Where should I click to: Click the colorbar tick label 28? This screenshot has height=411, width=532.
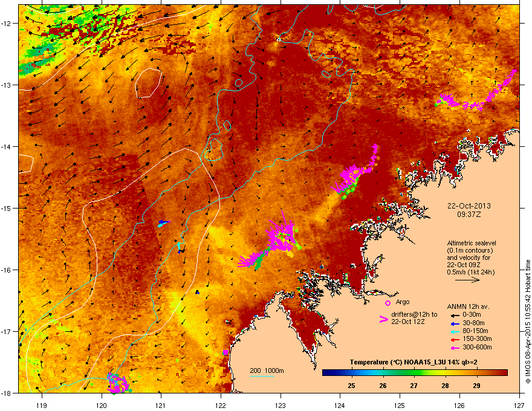click(445, 386)
